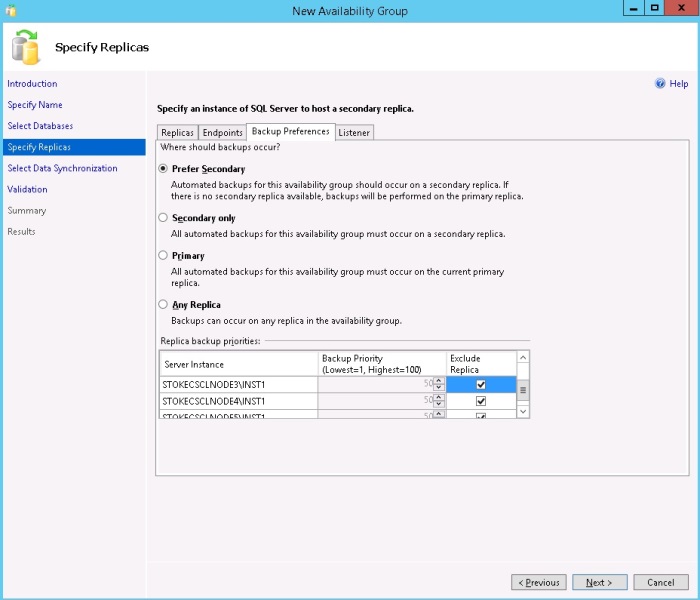The image size is (700, 600).
Task: Open the Listener tab
Action: (354, 133)
